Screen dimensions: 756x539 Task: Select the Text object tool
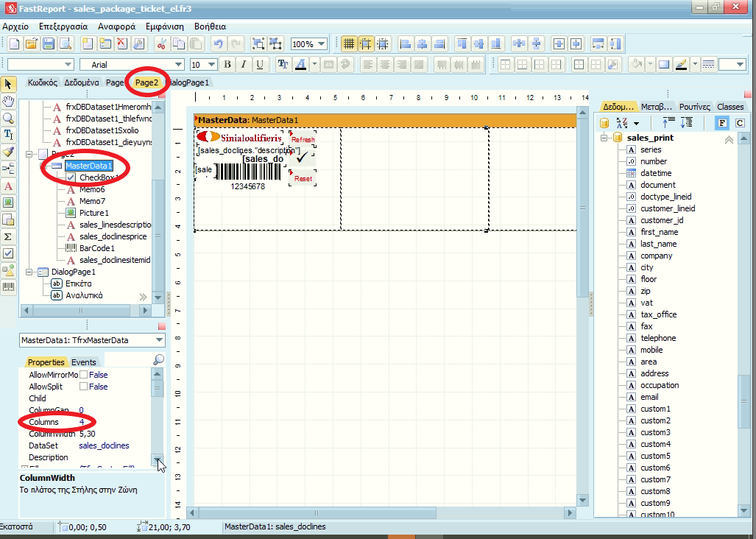[x=8, y=186]
